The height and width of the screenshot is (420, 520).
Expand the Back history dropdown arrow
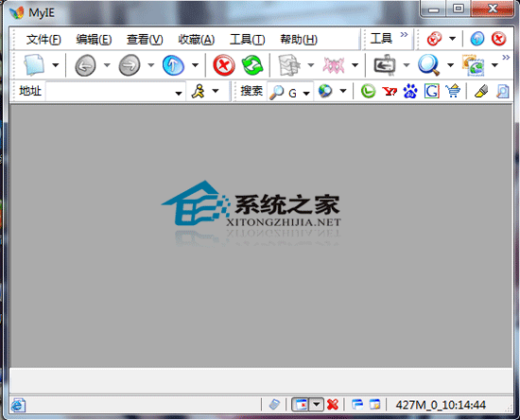[107, 65]
